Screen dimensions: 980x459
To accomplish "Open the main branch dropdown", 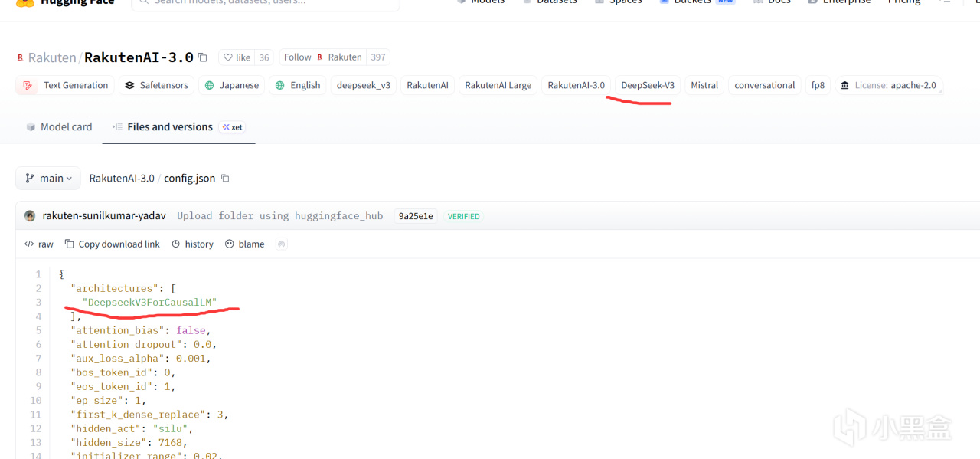I will [48, 178].
